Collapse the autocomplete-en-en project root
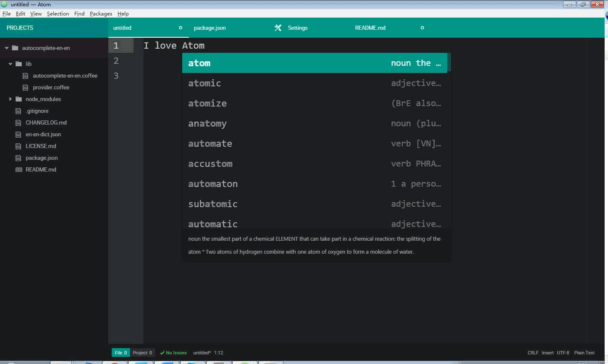Image resolution: width=608 pixels, height=364 pixels. click(7, 48)
